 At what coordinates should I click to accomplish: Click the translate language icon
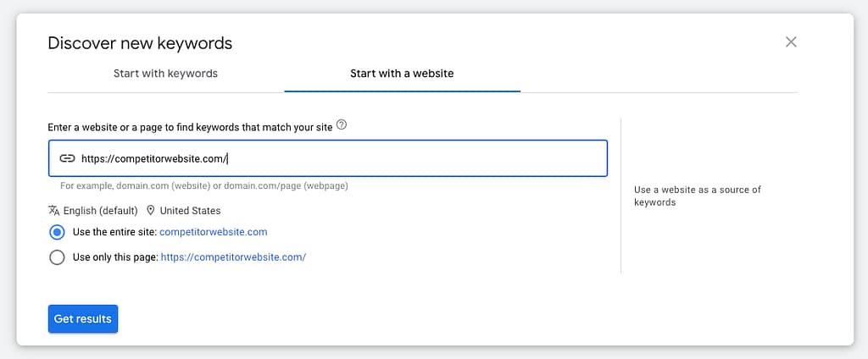(54, 210)
